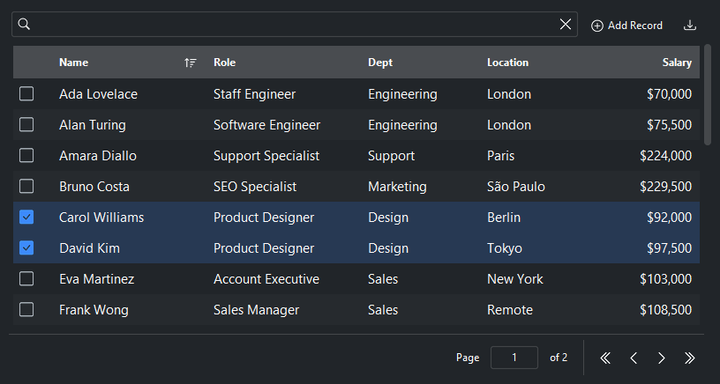
Task: Deselect the David Kim row checkbox
Action: point(26,248)
